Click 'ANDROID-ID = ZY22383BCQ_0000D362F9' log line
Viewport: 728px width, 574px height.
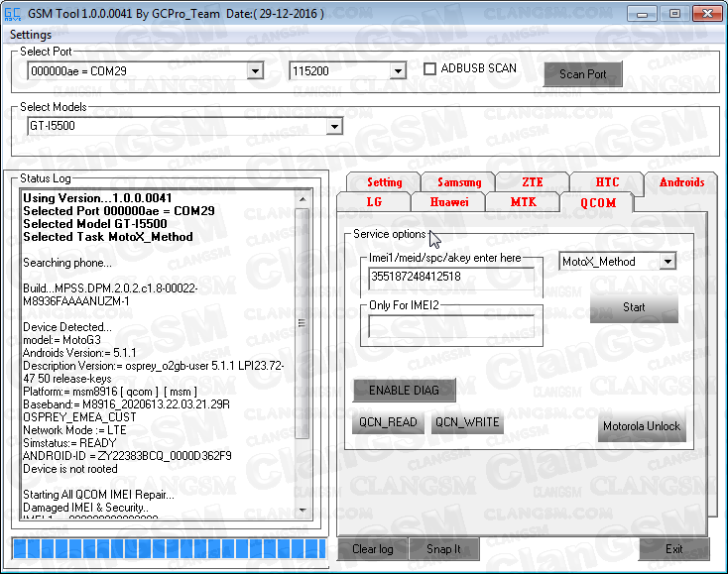click(x=127, y=456)
